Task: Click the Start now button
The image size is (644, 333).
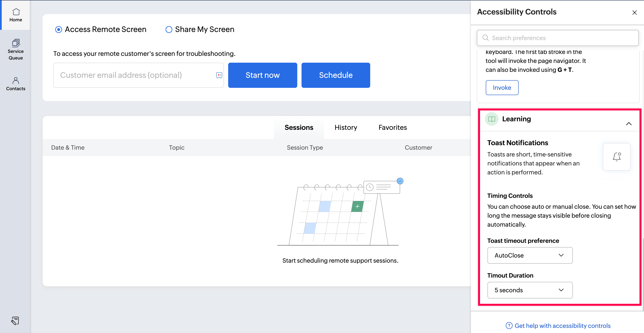Action: point(263,75)
